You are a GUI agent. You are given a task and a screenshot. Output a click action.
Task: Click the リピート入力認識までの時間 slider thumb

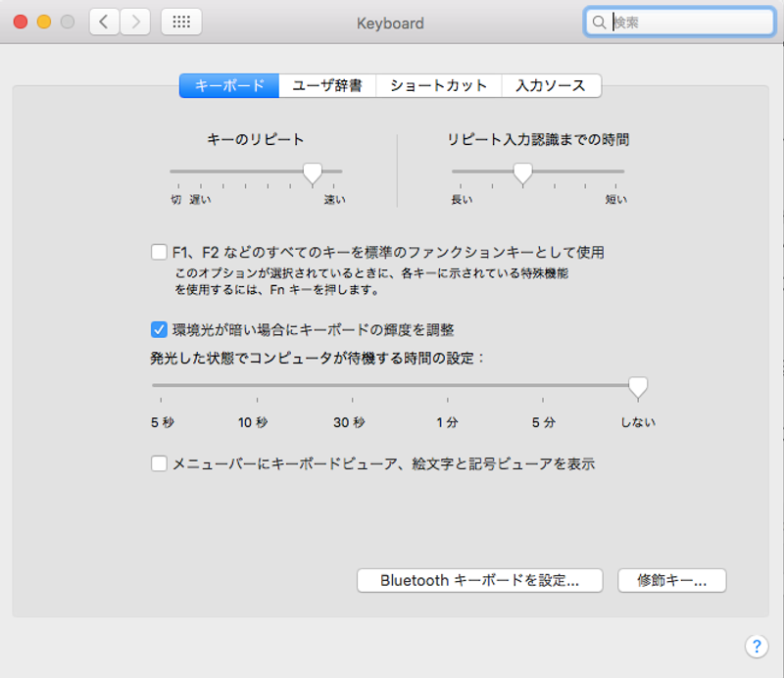tap(523, 174)
